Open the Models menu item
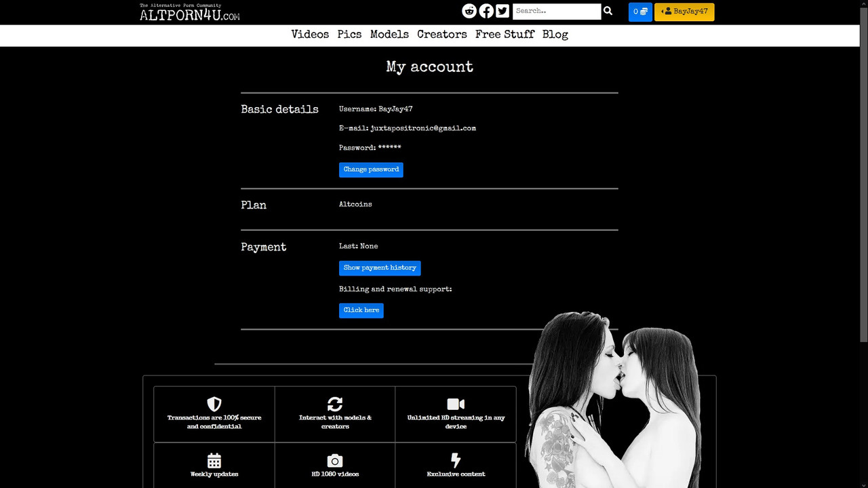The height and width of the screenshot is (488, 868). [x=389, y=35]
